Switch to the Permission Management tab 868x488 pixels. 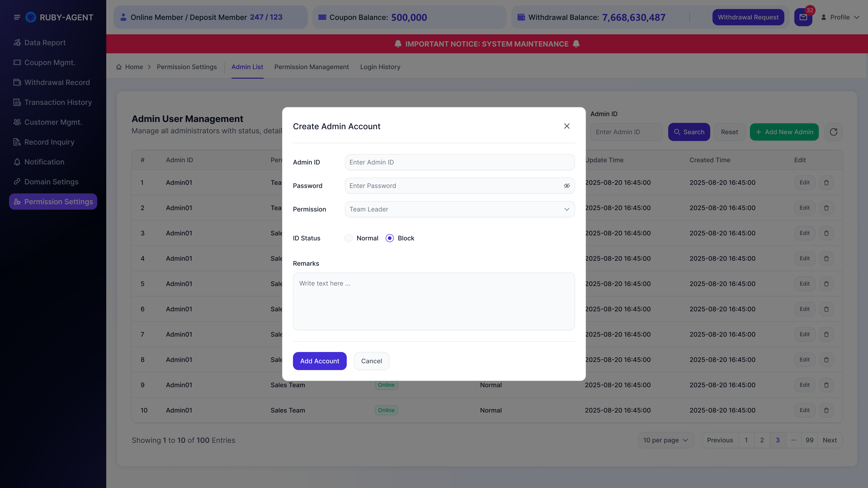pyautogui.click(x=311, y=67)
